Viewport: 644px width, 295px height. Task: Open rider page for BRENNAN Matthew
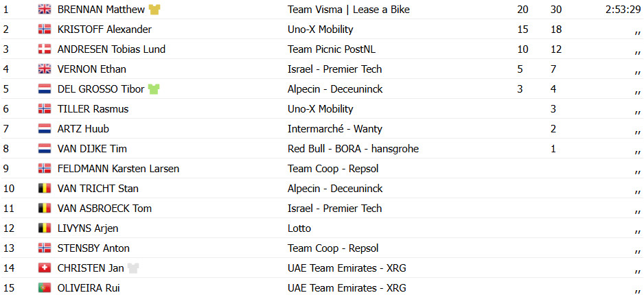coord(101,10)
